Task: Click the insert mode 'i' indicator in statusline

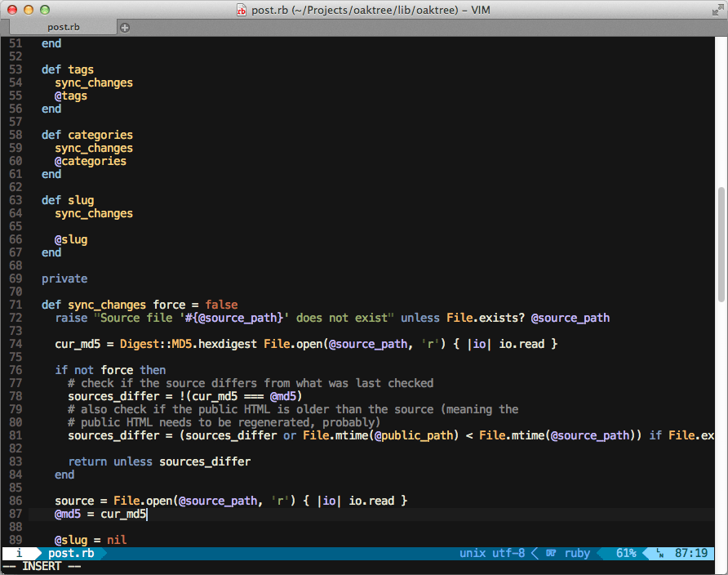Action: 19,553
